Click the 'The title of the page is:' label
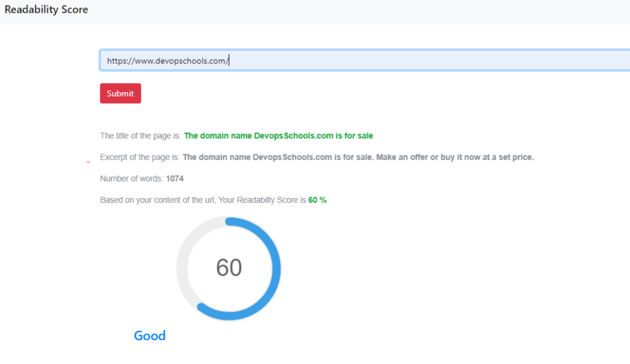This screenshot has height=364, width=630. pos(141,136)
